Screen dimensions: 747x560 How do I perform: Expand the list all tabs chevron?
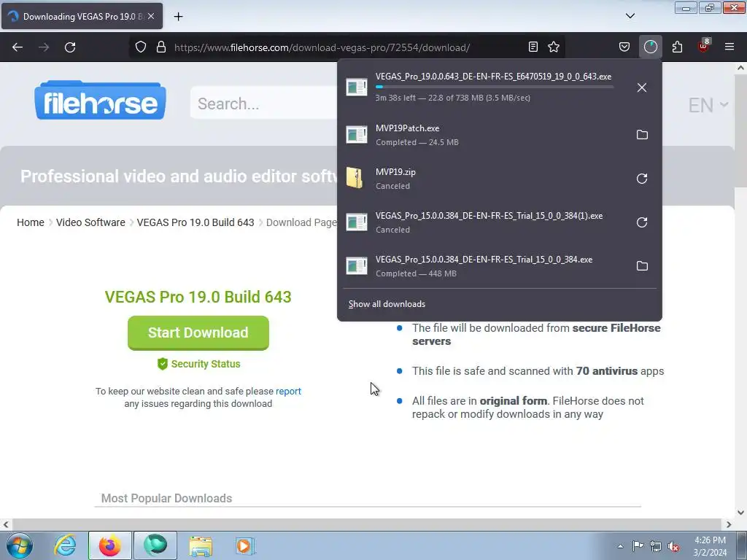[630, 16]
